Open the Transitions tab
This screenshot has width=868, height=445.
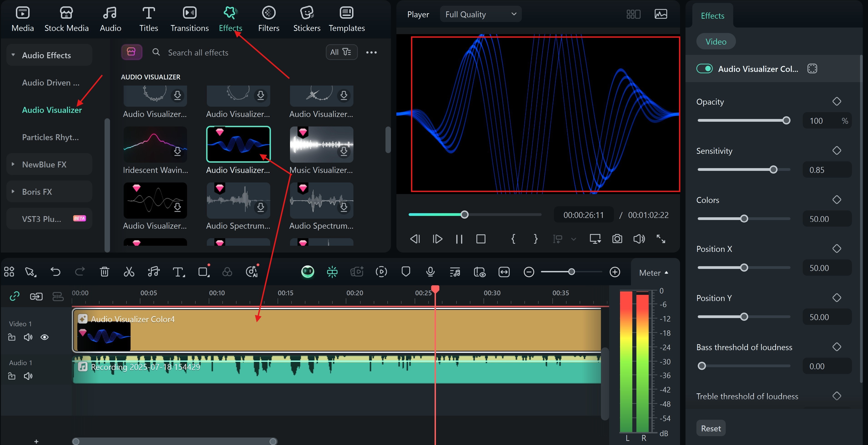[x=189, y=19]
